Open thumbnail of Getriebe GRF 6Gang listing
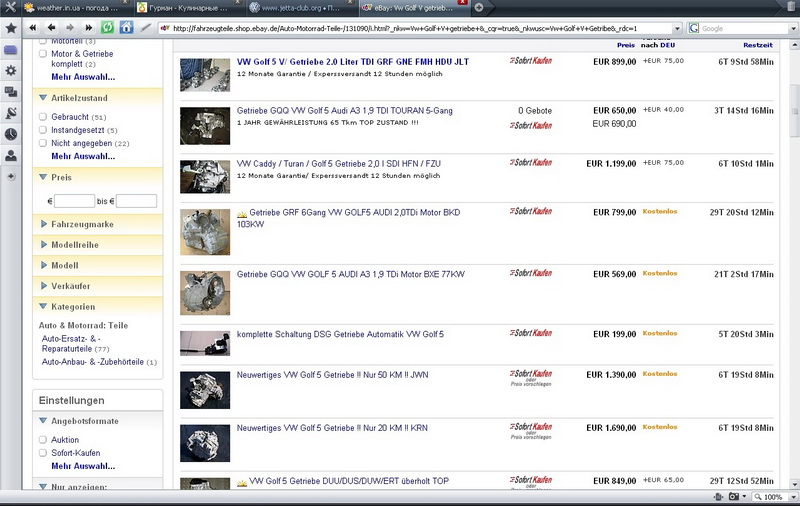This screenshot has width=800, height=506. 205,232
